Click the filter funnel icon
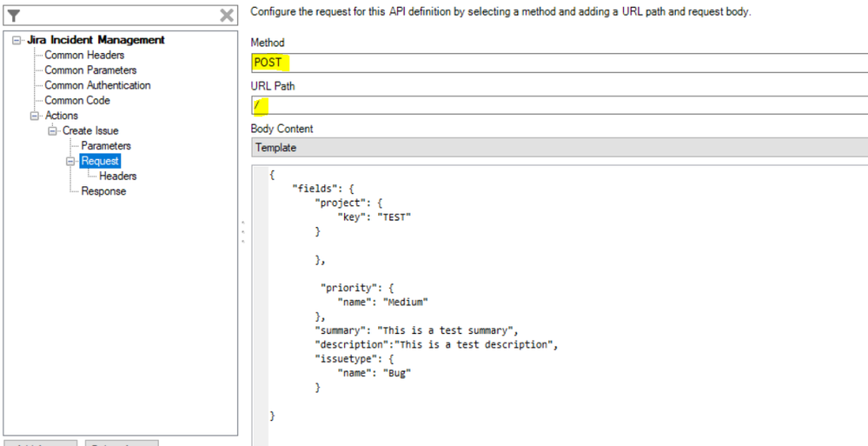Screen dimensions: 868x446 (x=14, y=15)
